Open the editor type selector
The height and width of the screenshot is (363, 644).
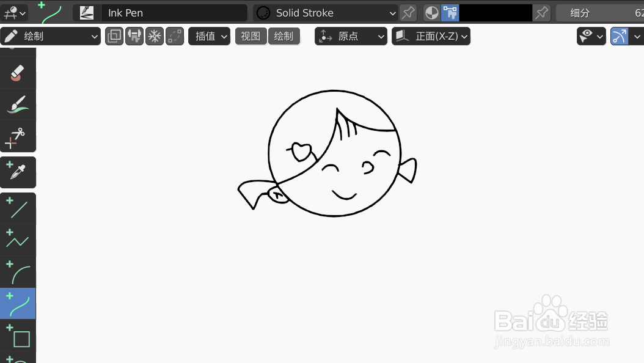click(14, 13)
